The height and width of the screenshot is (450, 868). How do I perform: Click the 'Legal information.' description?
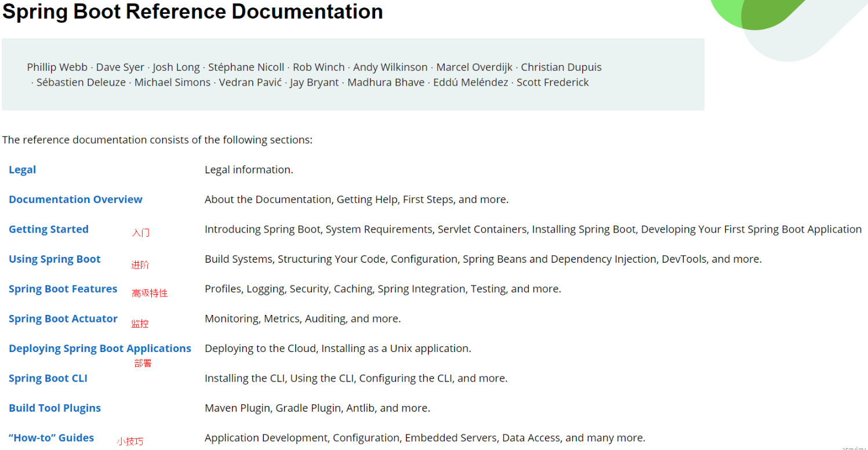[x=249, y=170]
